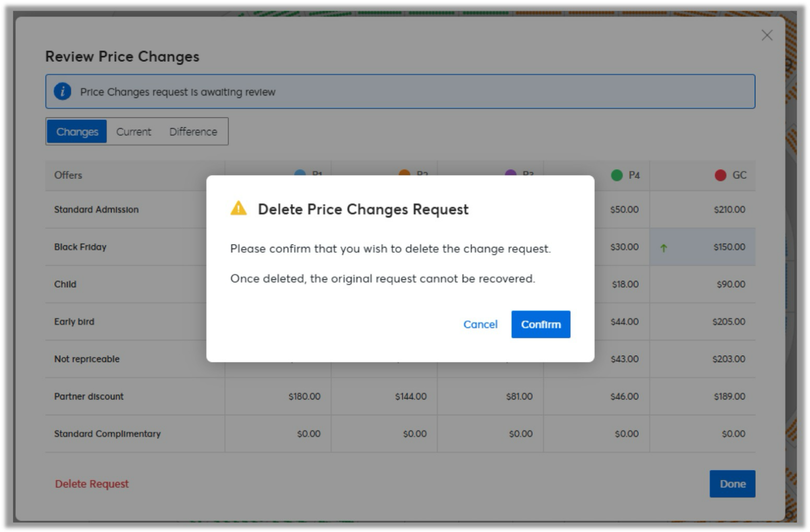Select the Changes tab
The height and width of the screenshot is (532, 810).
77,132
